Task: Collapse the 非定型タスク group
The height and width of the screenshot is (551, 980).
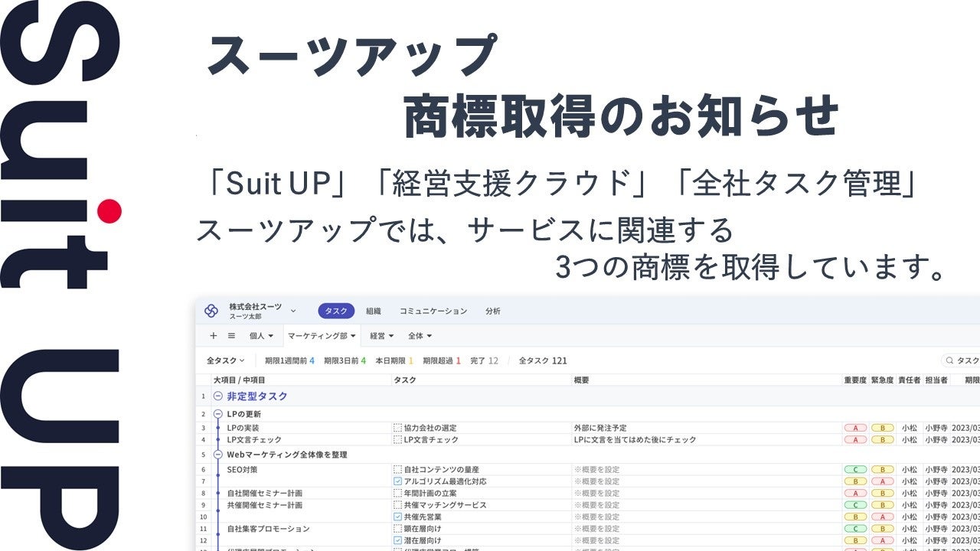Action: (218, 396)
